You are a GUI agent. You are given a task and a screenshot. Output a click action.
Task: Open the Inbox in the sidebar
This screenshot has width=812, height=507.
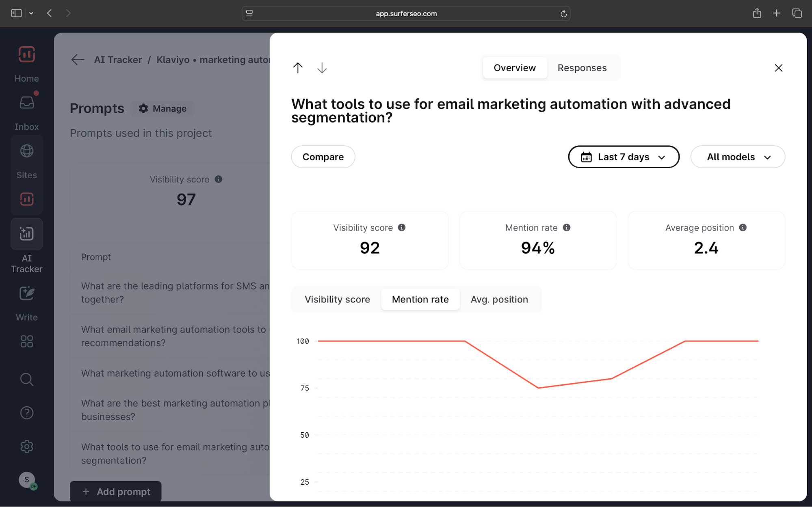click(x=27, y=103)
